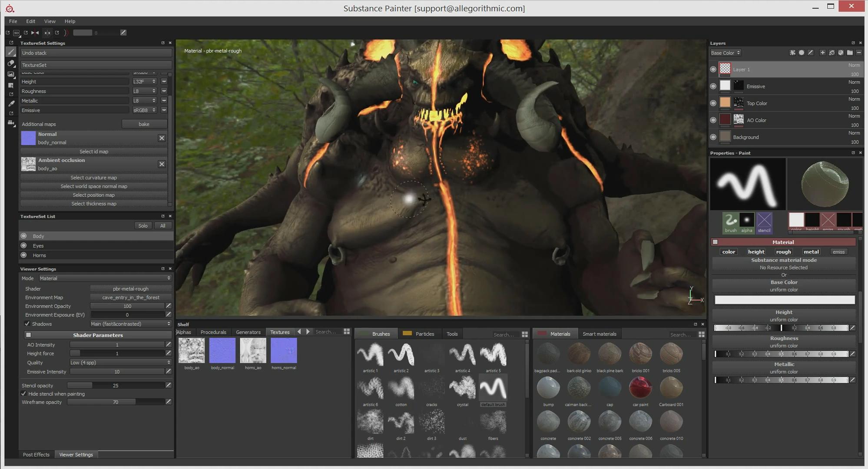868x469 pixels.
Task: Select the Color picker eyedropper tool
Action: click(11, 103)
